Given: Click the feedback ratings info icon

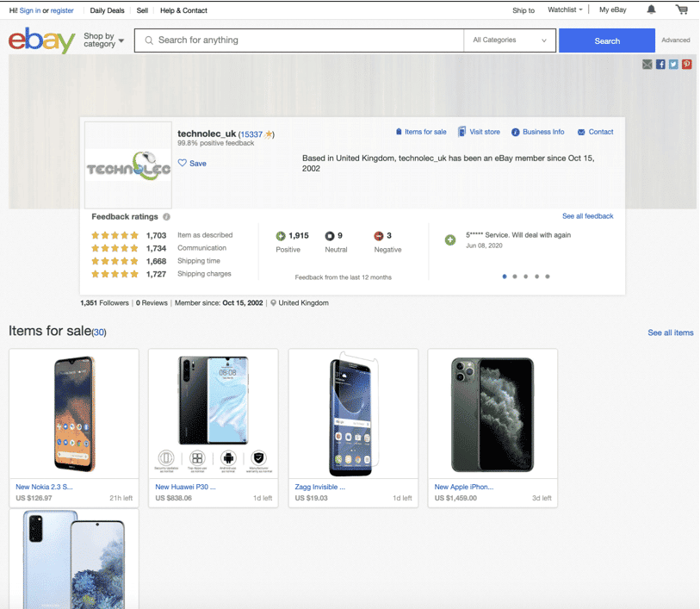Looking at the screenshot, I should click(x=166, y=216).
